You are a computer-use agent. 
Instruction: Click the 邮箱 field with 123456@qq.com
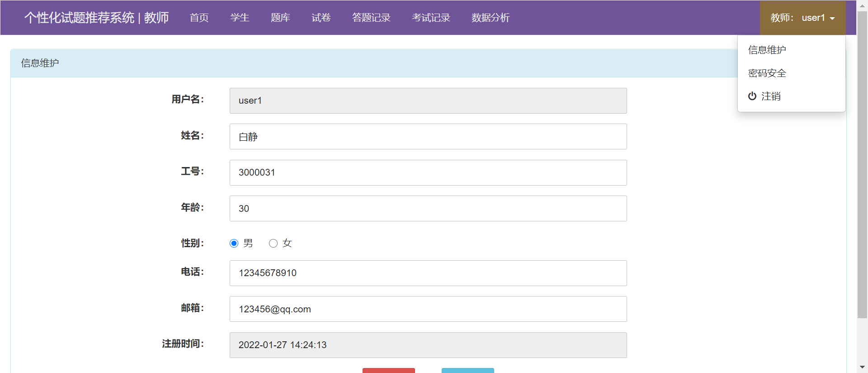[428, 309]
